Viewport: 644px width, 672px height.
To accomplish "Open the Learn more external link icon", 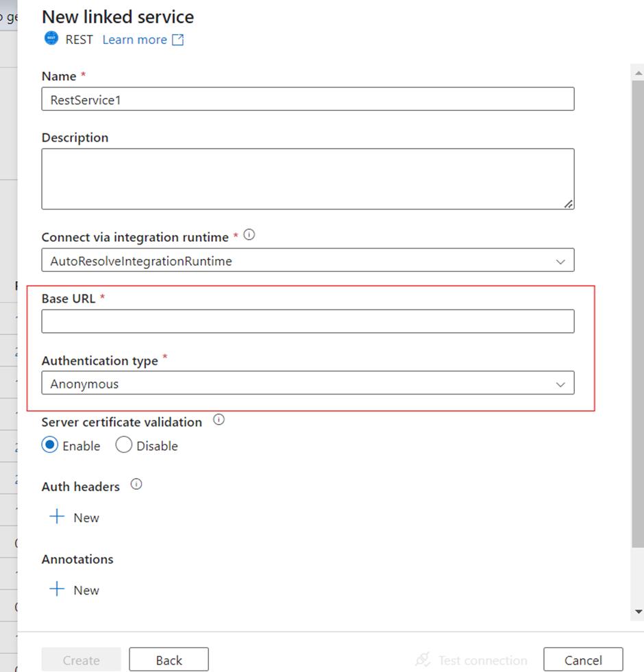I will [177, 40].
